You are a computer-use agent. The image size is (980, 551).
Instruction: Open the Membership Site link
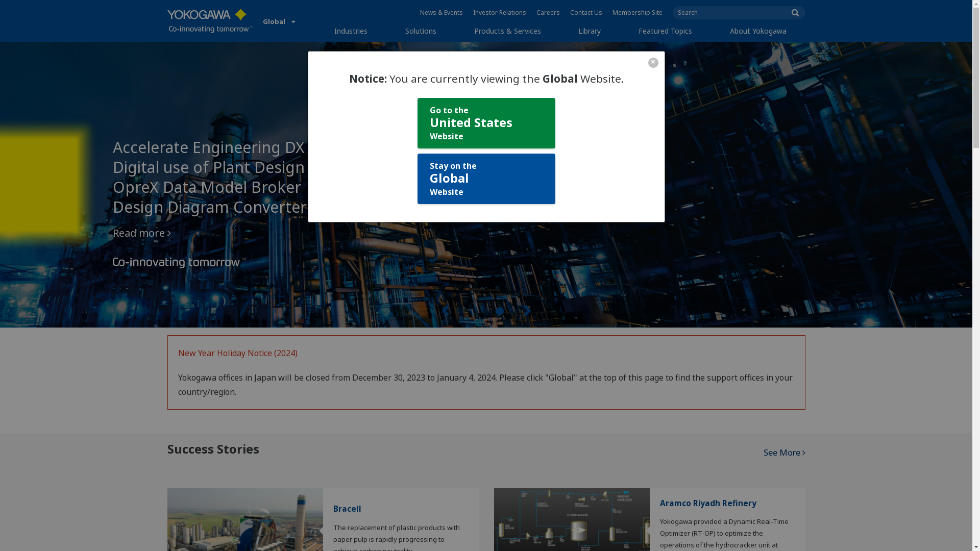pos(637,13)
